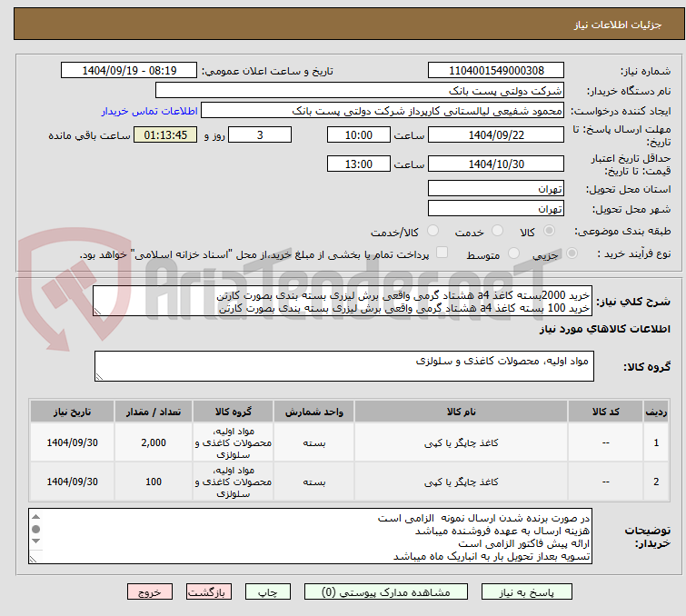
Task: Click the شماره نیاز number field
Action: pyautogui.click(x=496, y=71)
